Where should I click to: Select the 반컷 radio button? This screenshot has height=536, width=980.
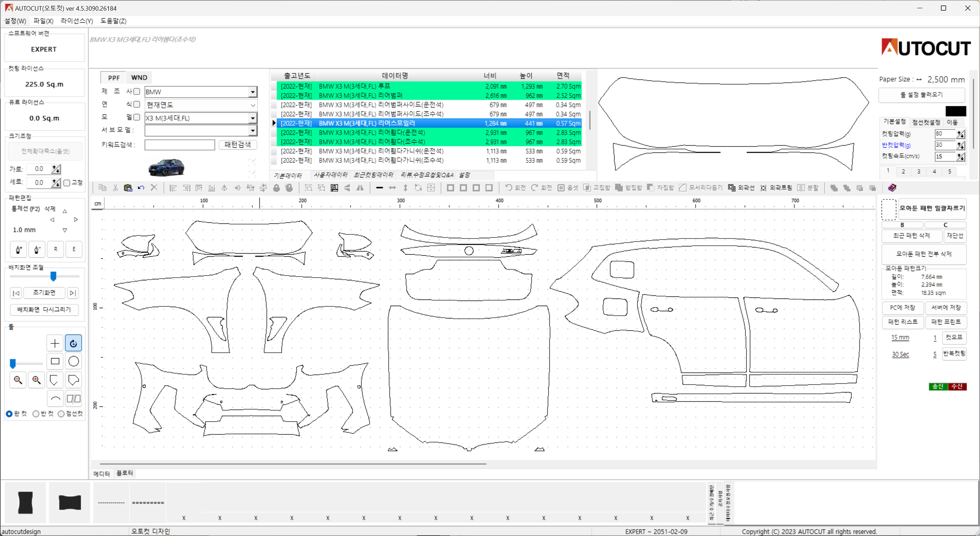point(36,414)
